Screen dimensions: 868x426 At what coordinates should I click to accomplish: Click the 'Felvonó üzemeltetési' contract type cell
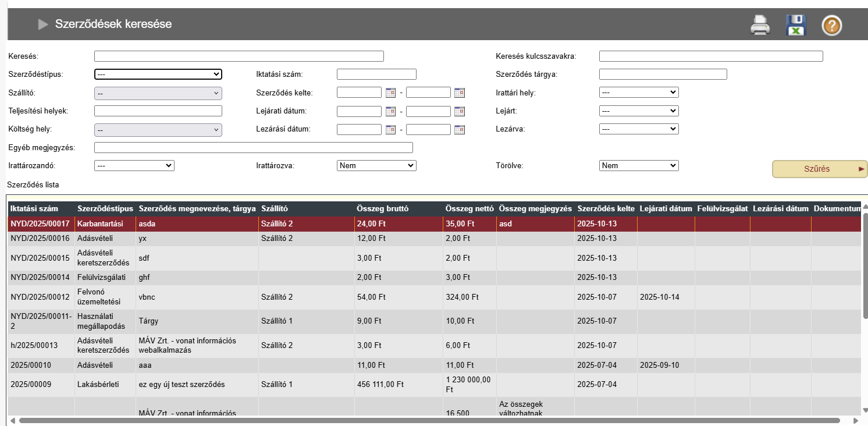pos(105,297)
